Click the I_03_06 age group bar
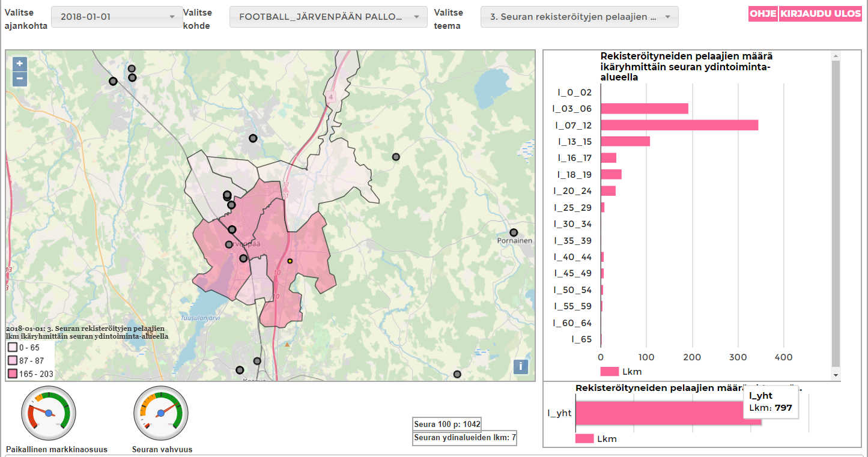The image size is (868, 457). [x=645, y=109]
